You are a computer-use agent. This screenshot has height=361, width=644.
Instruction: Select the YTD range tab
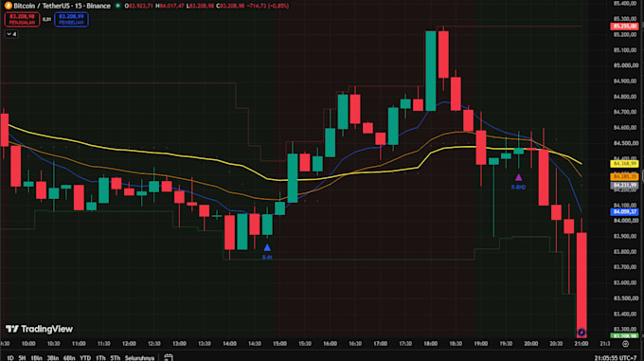(85, 358)
